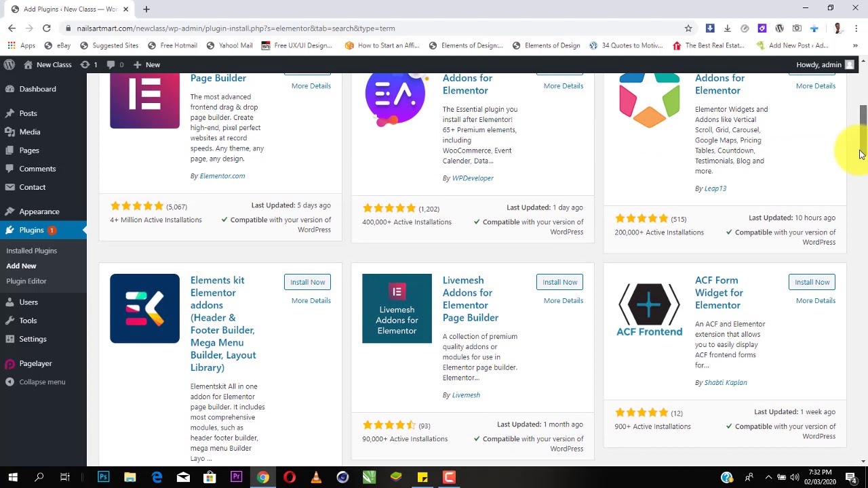This screenshot has height=488, width=868.
Task: Bookmark this page with star icon
Action: pyautogui.click(x=688, y=28)
